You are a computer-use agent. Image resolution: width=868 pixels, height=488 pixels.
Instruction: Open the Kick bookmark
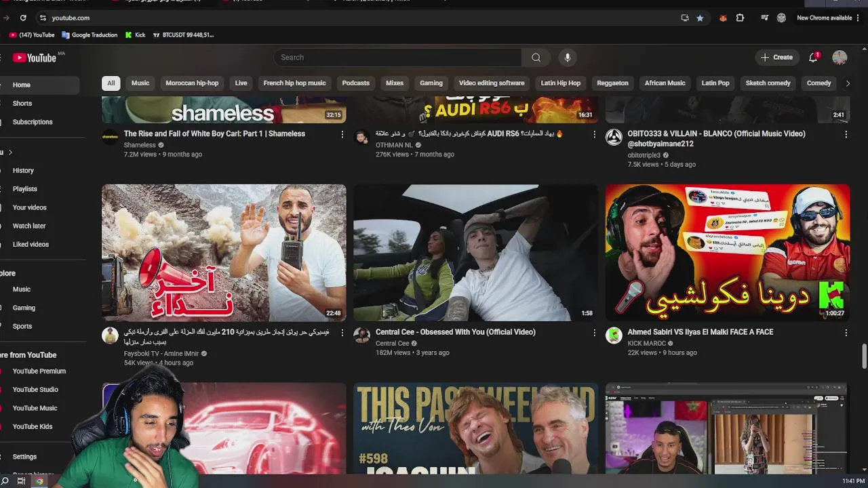coord(135,35)
